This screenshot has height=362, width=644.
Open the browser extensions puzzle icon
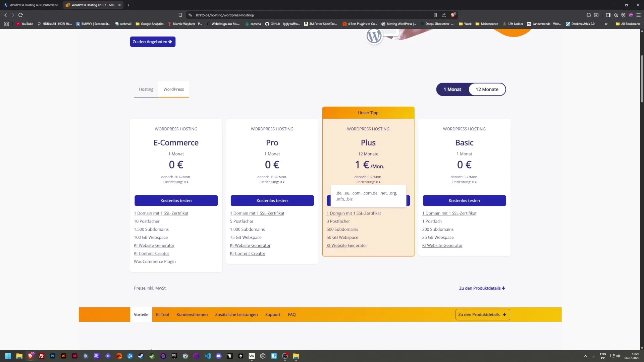click(x=589, y=15)
